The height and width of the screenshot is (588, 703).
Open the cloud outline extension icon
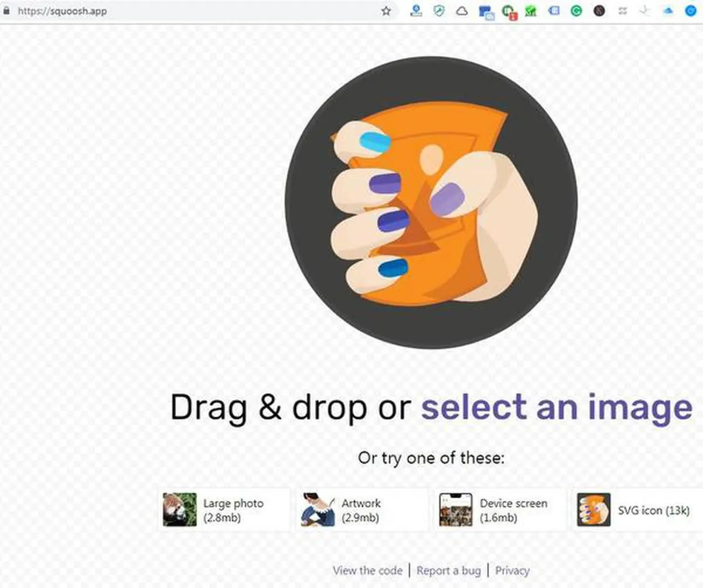point(462,11)
